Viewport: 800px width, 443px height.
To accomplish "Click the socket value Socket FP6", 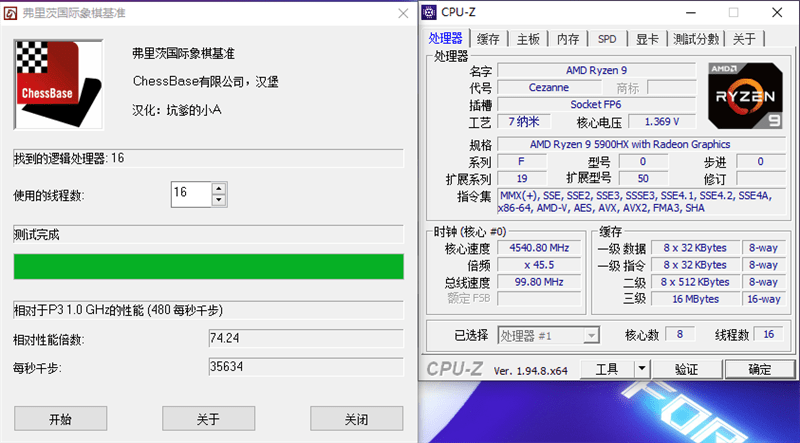I will (x=596, y=105).
